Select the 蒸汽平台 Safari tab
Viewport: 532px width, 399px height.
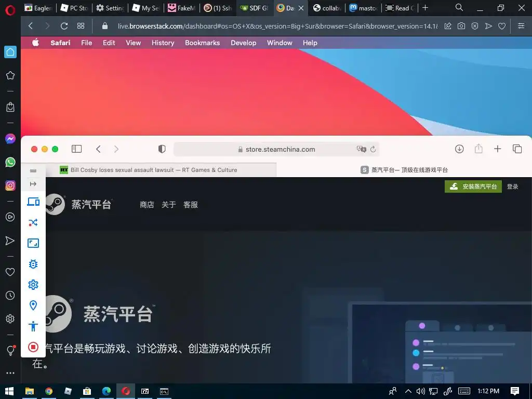pos(404,170)
